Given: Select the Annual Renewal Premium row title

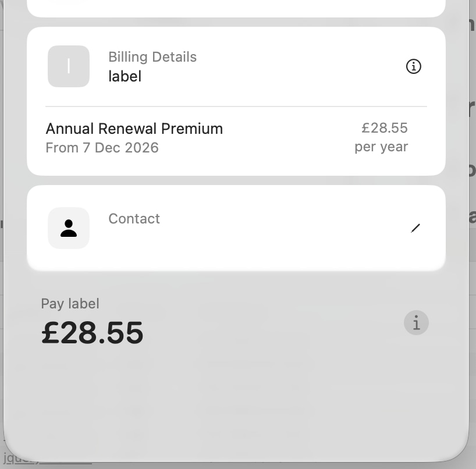Looking at the screenshot, I should (x=134, y=129).
